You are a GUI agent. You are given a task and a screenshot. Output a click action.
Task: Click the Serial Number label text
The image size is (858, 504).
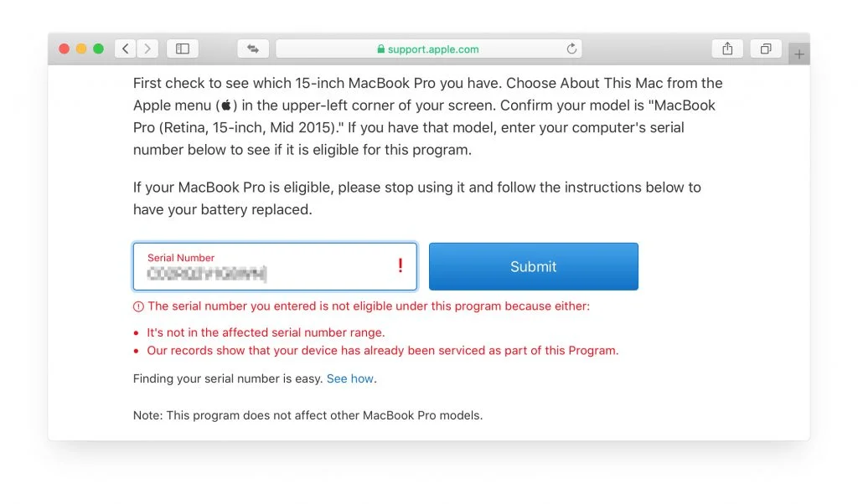point(181,258)
